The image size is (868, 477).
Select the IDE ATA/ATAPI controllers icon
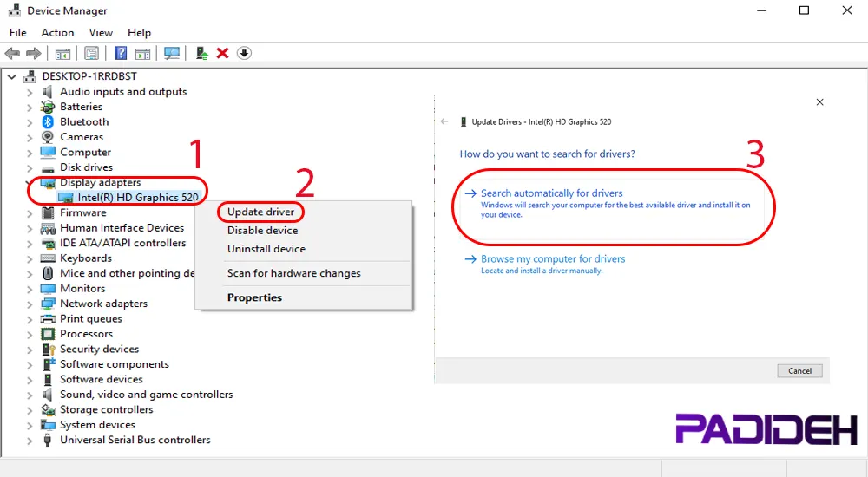[48, 243]
